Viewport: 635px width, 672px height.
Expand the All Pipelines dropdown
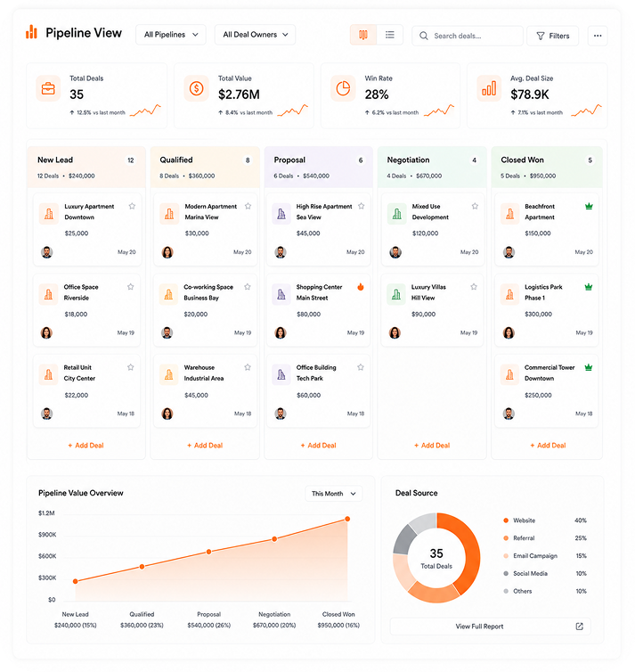point(171,35)
